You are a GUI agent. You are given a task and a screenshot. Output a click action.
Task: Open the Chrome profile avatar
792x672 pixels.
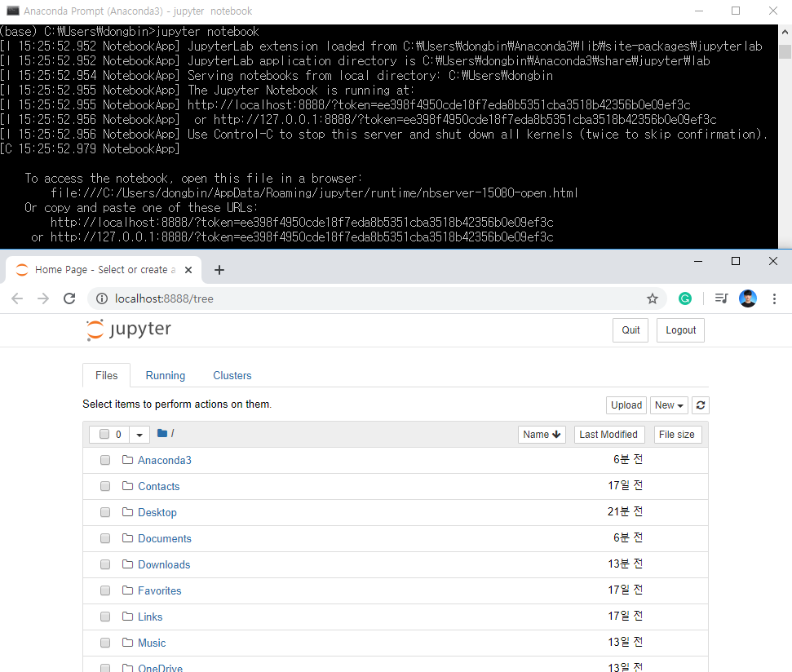[x=748, y=298]
